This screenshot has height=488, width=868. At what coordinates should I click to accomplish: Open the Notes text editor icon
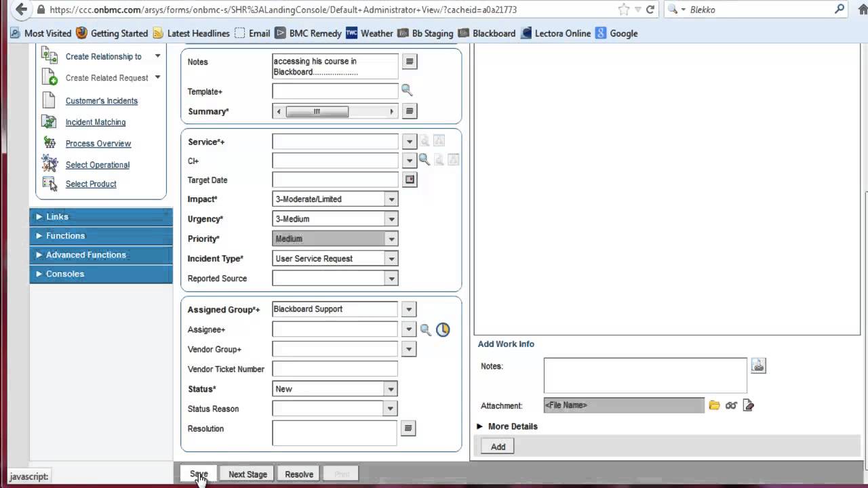click(409, 62)
